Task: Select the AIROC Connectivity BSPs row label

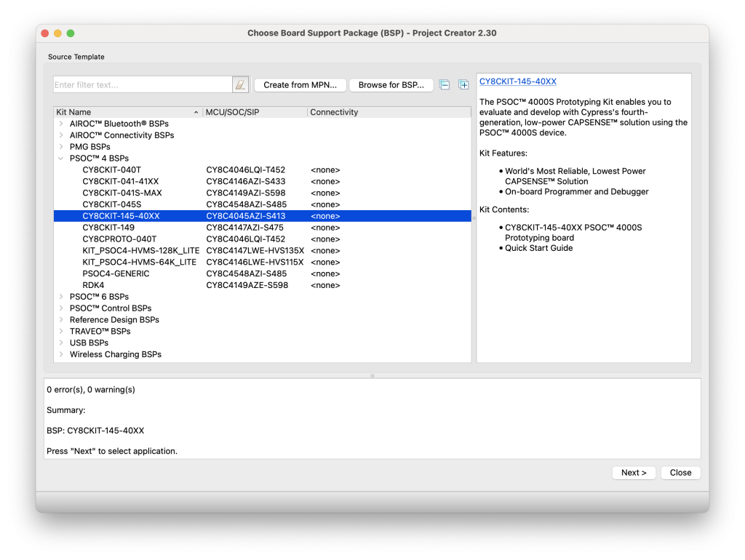Action: coord(122,135)
